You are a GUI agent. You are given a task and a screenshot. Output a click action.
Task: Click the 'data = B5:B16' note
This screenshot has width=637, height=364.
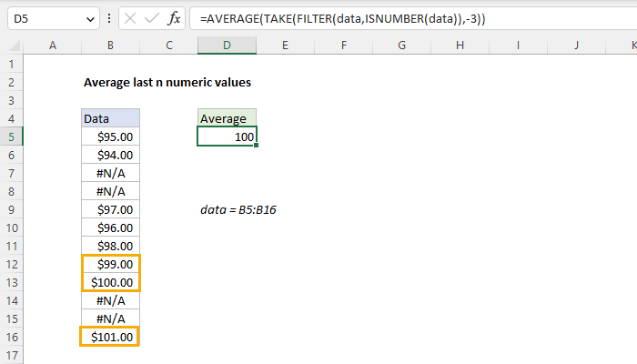tap(238, 209)
